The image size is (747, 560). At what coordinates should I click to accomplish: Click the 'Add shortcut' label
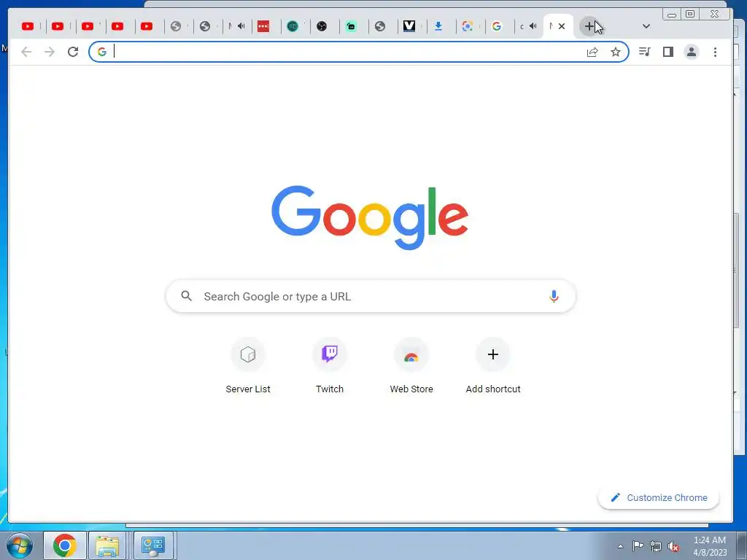493,389
